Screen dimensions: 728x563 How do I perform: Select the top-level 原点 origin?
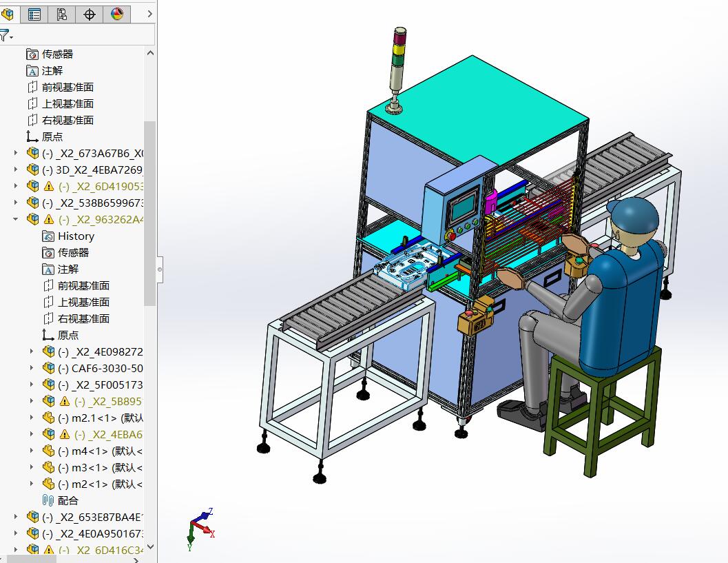coord(45,136)
